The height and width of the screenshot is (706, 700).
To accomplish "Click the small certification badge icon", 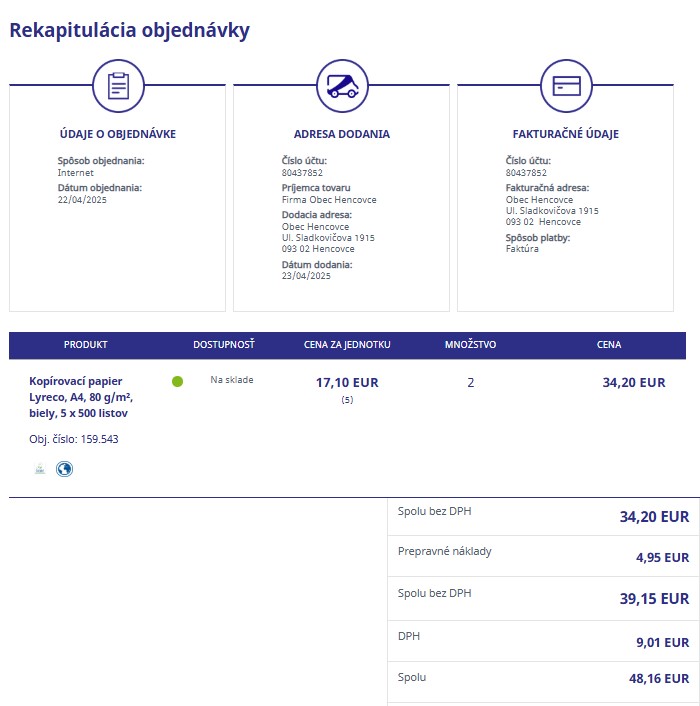I will (40, 468).
